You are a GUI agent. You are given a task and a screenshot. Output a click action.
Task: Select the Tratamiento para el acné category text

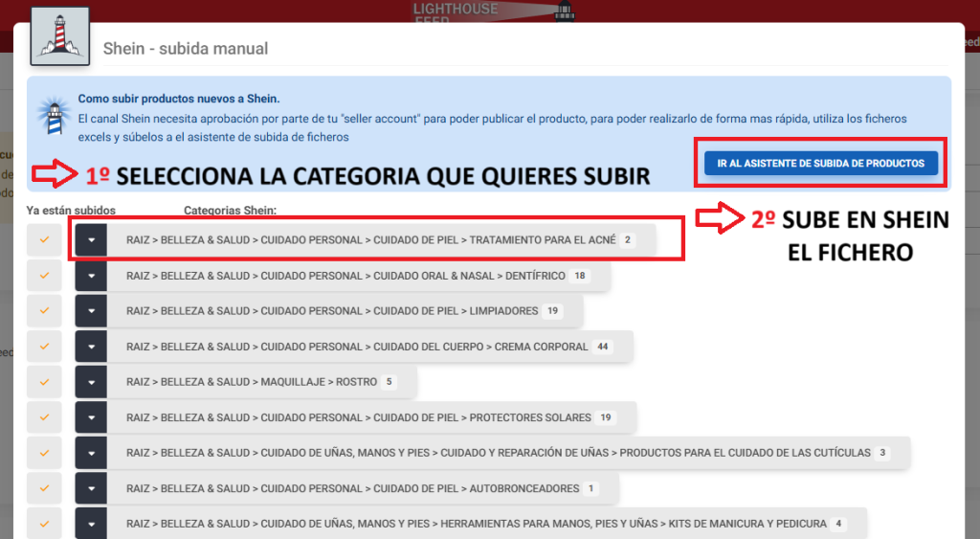click(x=370, y=240)
